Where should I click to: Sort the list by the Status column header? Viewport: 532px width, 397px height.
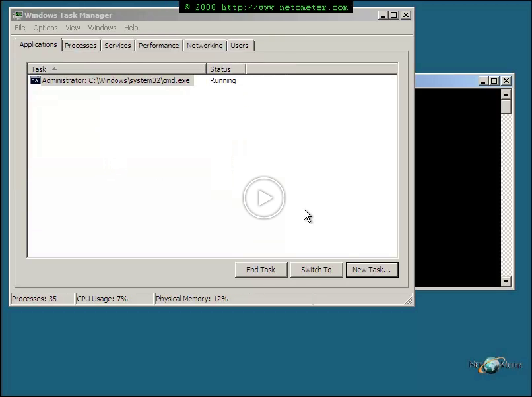(x=226, y=69)
